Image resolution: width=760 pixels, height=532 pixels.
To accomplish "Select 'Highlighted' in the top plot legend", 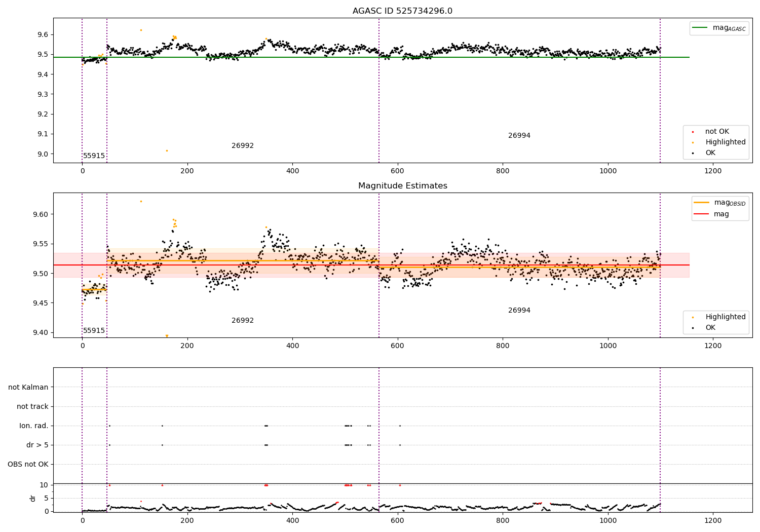I will pyautogui.click(x=725, y=142).
